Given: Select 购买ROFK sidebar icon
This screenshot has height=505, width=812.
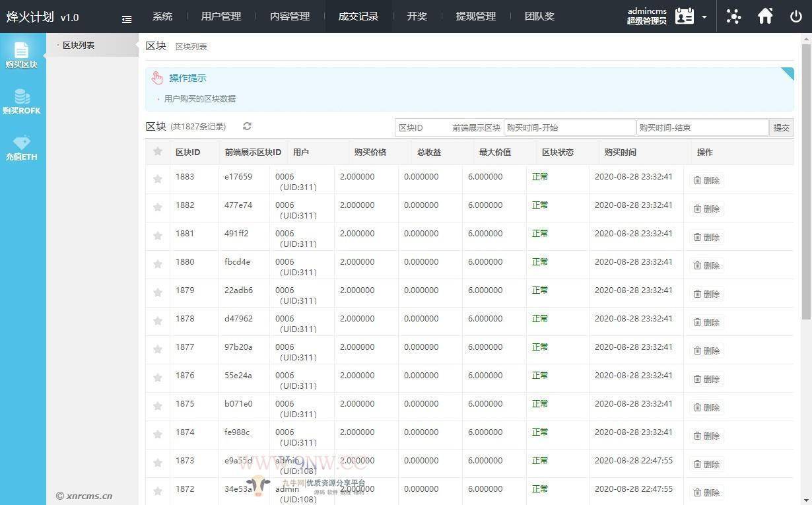Looking at the screenshot, I should 23,99.
